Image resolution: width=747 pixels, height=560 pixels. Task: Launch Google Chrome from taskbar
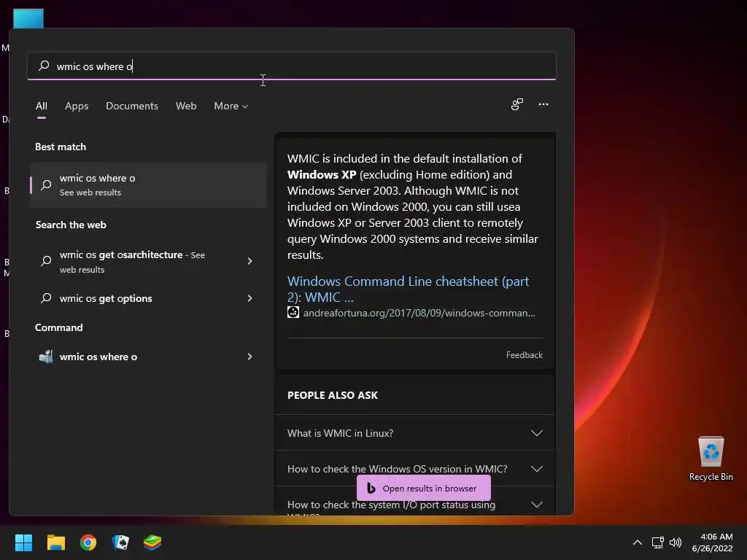[88, 542]
